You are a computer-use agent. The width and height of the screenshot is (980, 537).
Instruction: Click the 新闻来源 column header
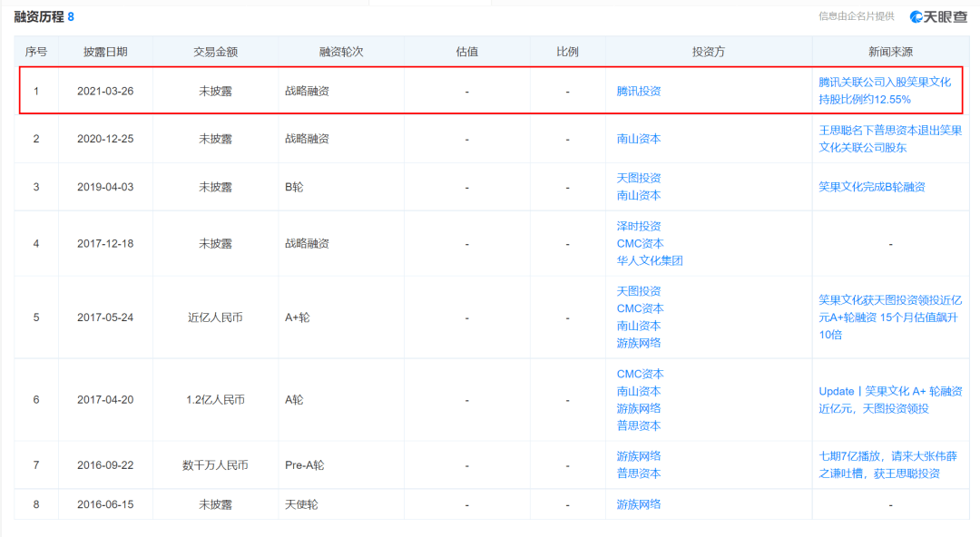tap(890, 52)
